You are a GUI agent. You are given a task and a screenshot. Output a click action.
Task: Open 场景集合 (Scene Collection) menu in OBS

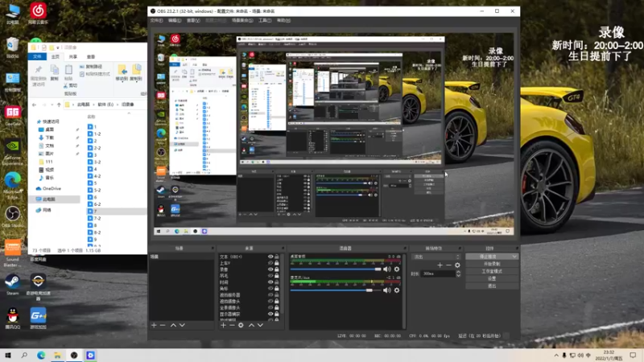coord(242,21)
